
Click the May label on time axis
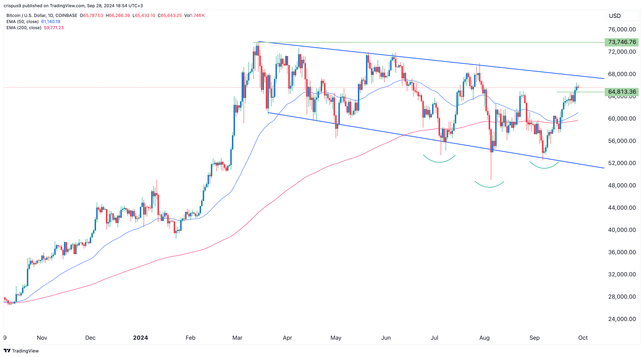tap(336, 338)
